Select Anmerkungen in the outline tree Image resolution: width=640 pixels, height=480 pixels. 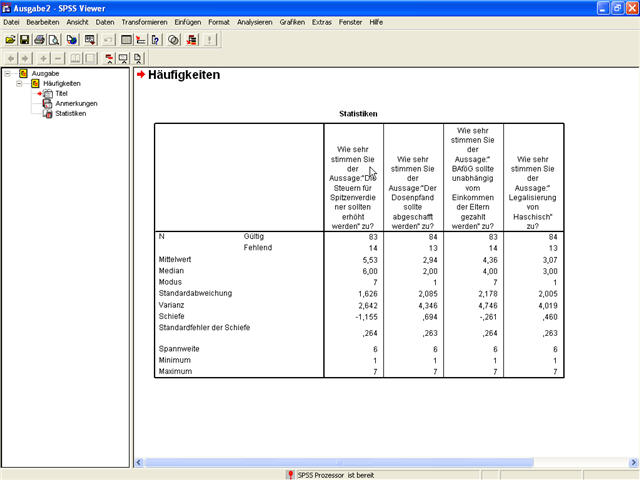76,103
